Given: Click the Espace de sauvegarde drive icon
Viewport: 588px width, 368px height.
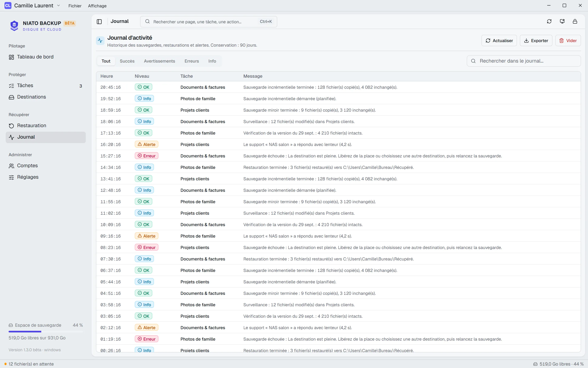Looking at the screenshot, I should click(x=11, y=325).
